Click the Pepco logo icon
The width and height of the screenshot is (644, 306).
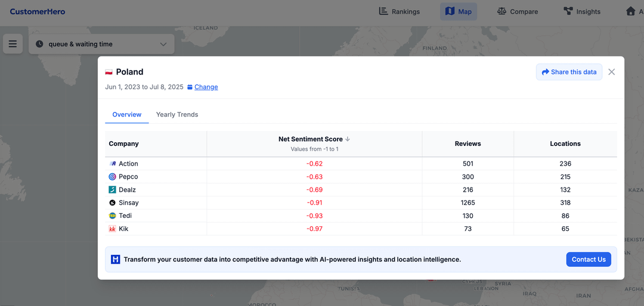tap(112, 177)
